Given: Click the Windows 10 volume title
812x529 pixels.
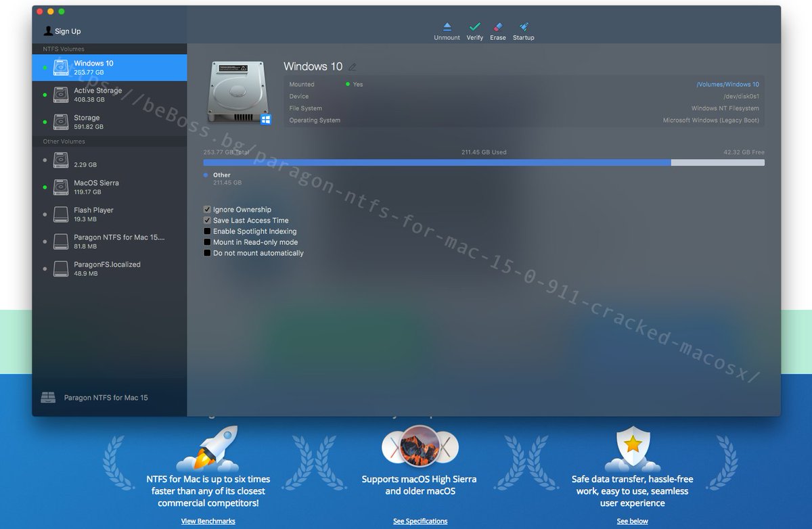Looking at the screenshot, I should coord(313,66).
